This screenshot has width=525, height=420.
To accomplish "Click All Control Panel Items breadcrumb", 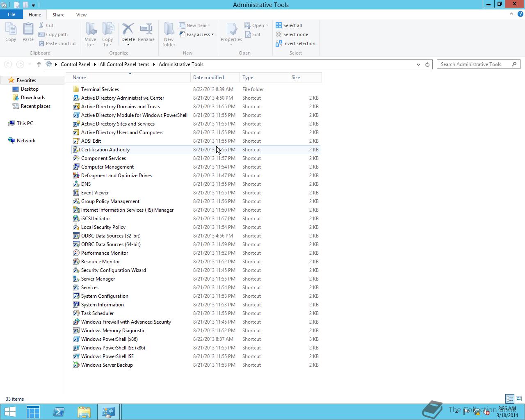I will [124, 64].
